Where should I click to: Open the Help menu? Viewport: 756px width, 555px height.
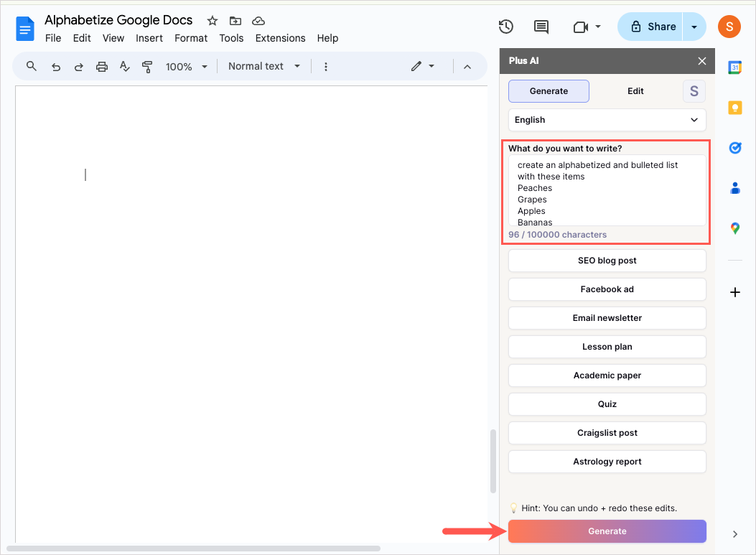pyautogui.click(x=328, y=38)
